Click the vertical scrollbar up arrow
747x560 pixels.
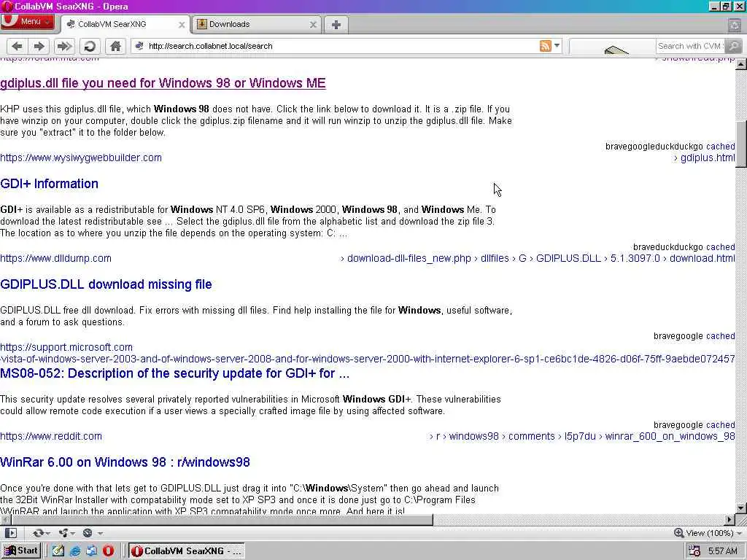pyautogui.click(x=741, y=64)
